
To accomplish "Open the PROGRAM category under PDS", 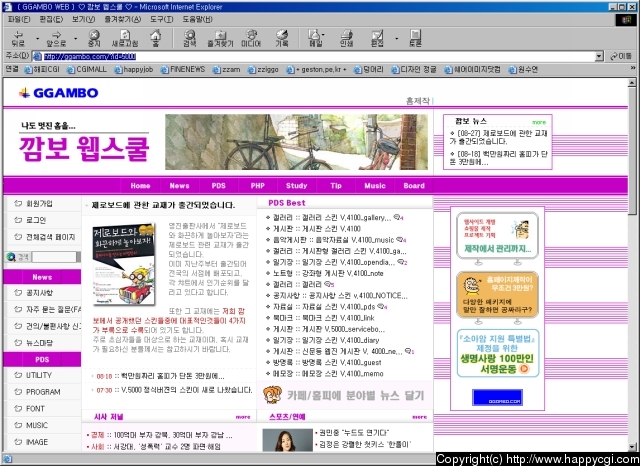I will 43,392.
